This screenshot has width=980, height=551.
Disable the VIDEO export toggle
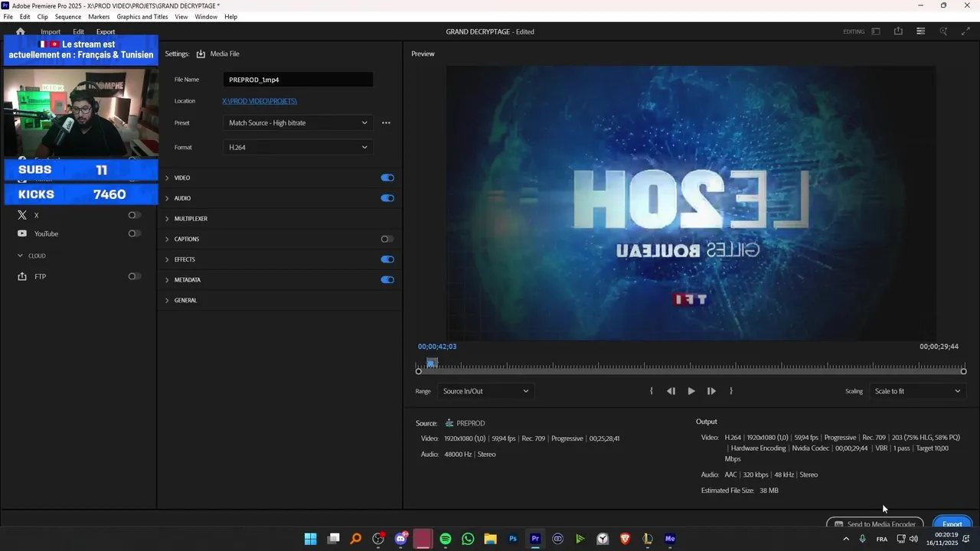[387, 178]
